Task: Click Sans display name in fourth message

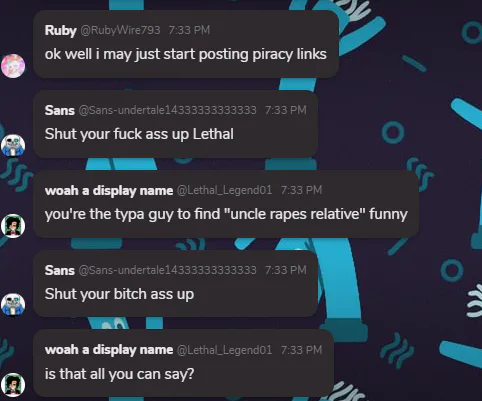Action: tap(60, 270)
